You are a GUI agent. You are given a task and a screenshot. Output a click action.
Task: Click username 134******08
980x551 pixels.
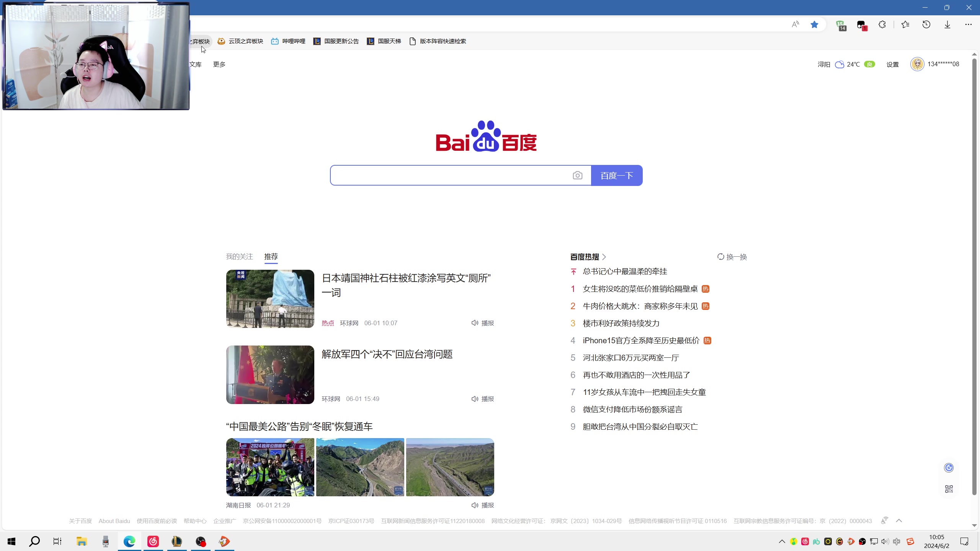click(x=943, y=64)
